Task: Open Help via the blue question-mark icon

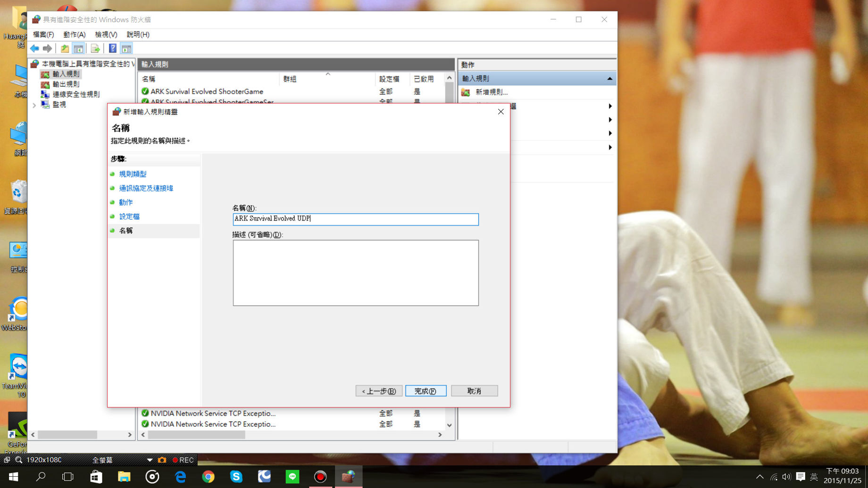Action: pos(112,49)
